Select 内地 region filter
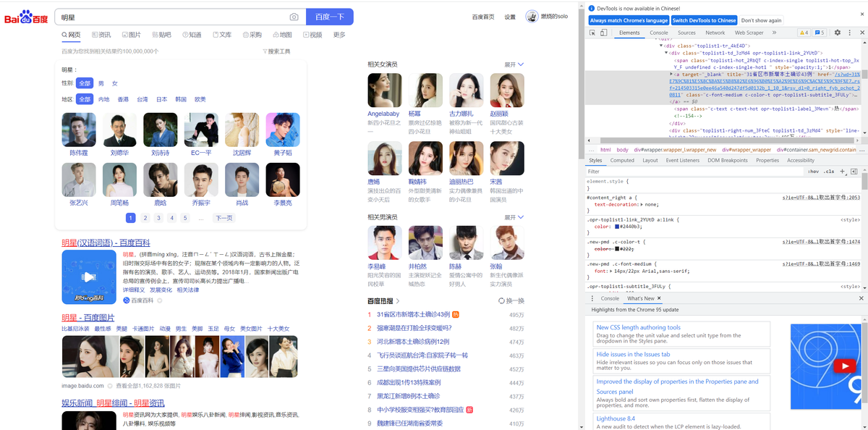 104,99
